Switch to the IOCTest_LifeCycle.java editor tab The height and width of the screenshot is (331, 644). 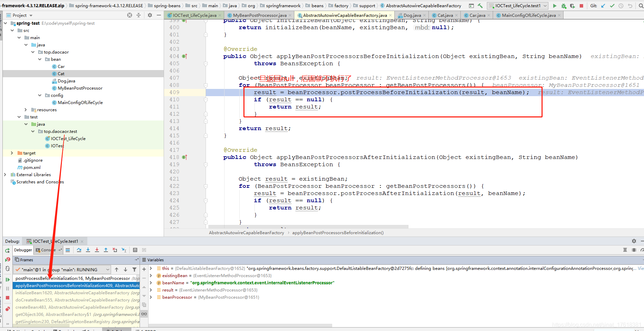point(195,15)
